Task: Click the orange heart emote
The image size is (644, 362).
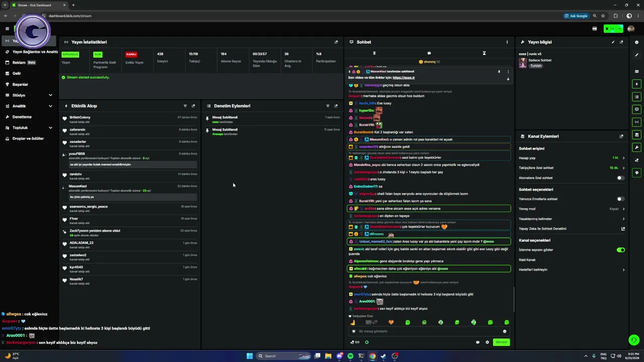Action: pyautogui.click(x=391, y=322)
